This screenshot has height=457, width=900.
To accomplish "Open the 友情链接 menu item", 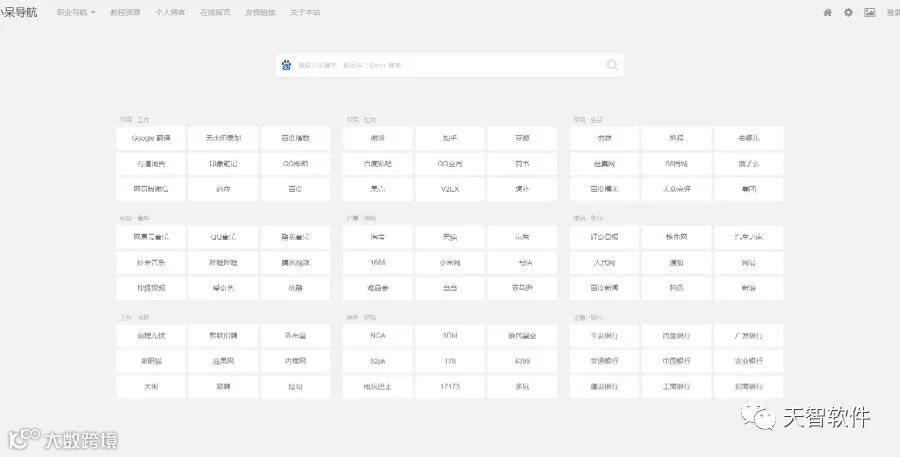I will coord(260,12).
